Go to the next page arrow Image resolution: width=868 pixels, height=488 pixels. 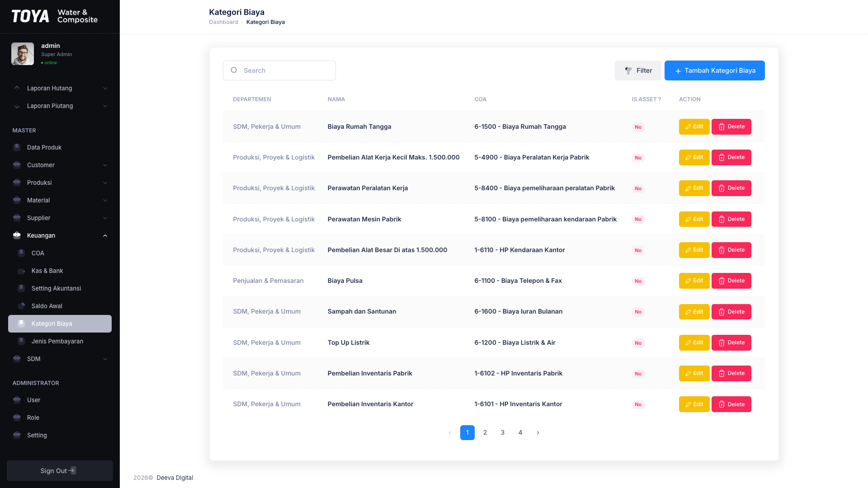538,432
